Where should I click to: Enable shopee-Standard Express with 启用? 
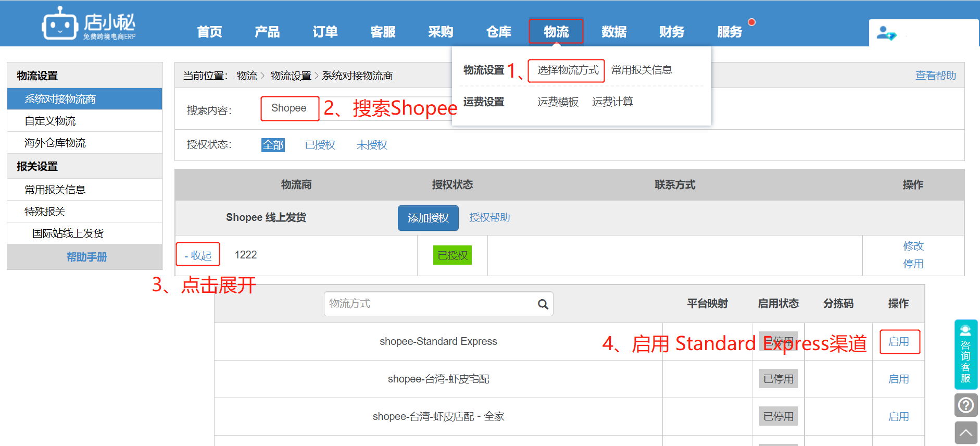pyautogui.click(x=899, y=342)
